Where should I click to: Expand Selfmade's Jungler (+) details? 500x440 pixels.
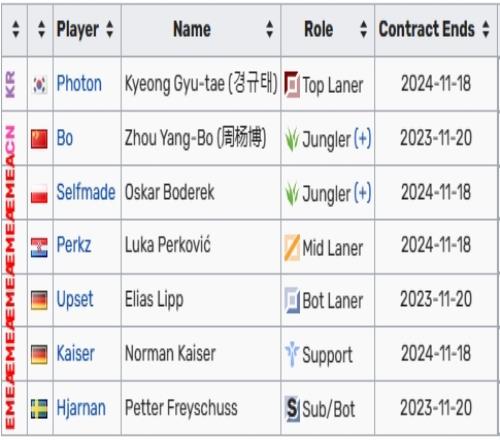point(362,193)
